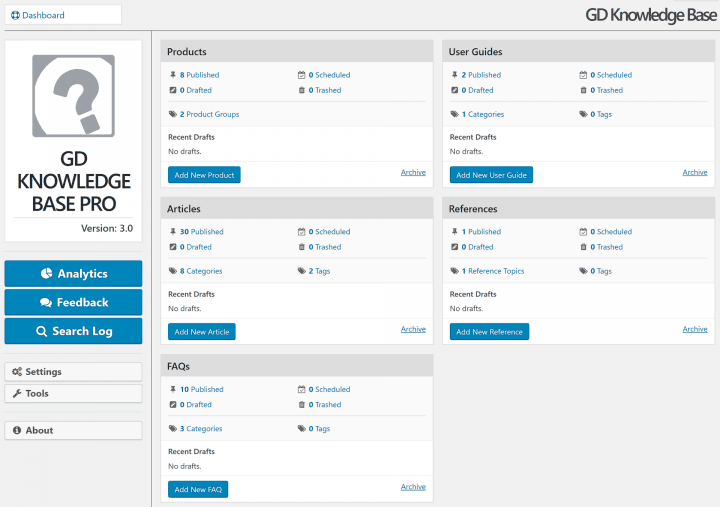Click the tag icon beside 1 Categories
720x507 pixels.
pyautogui.click(x=455, y=114)
